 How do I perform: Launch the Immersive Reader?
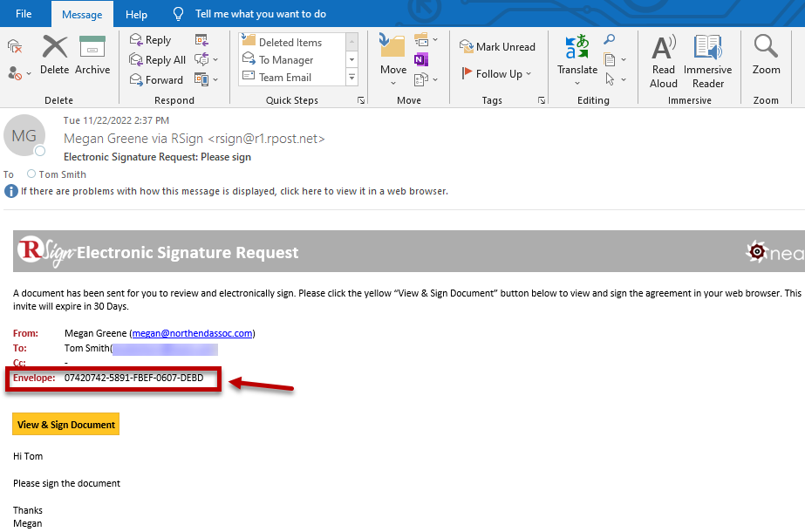pyautogui.click(x=708, y=62)
